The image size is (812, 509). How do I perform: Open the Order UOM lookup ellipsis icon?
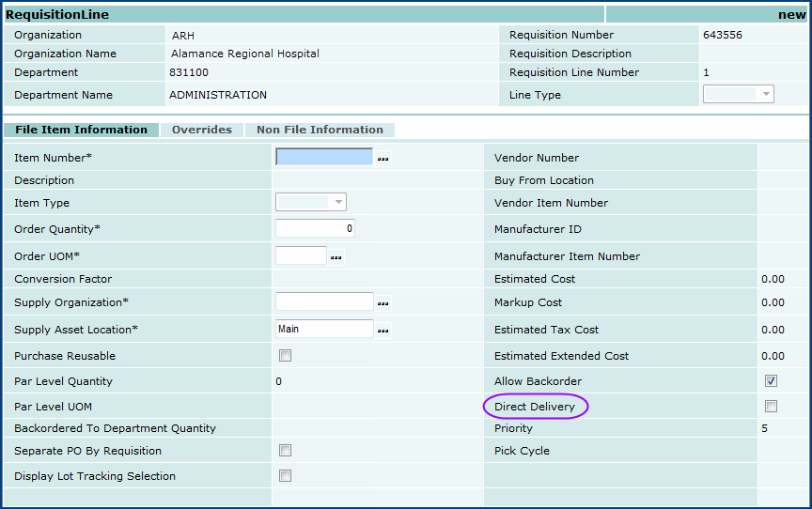336,256
